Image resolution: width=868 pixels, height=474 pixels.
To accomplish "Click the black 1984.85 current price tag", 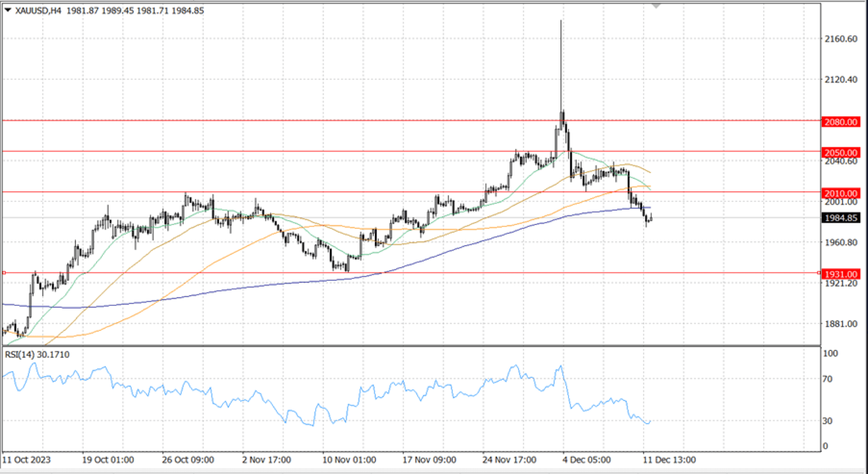I will point(841,218).
